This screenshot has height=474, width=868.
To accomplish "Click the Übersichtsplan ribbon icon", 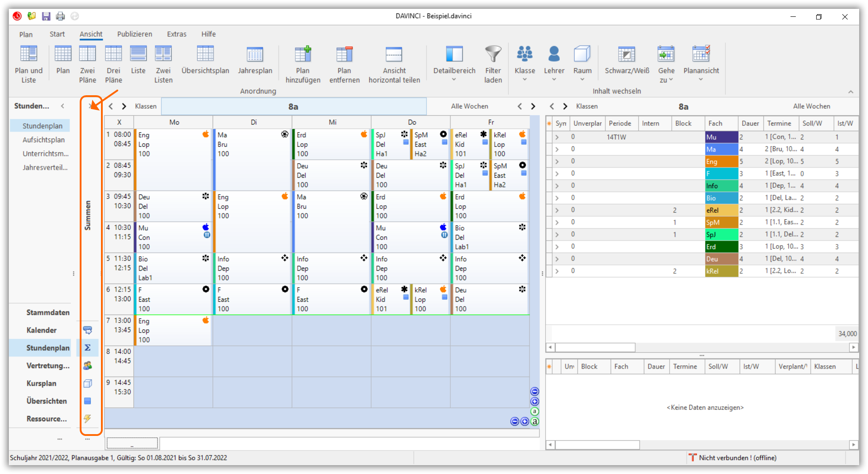I will click(x=205, y=54).
